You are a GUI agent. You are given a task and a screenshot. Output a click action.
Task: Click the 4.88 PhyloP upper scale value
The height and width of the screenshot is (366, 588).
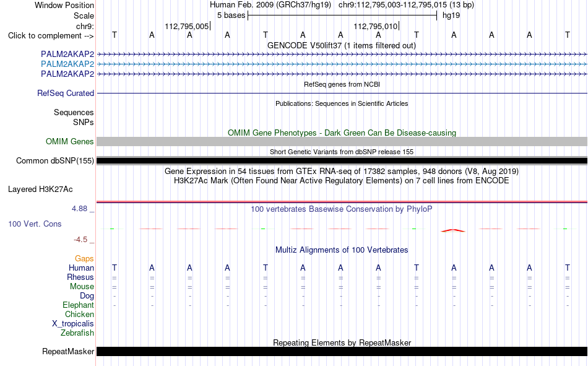79,209
